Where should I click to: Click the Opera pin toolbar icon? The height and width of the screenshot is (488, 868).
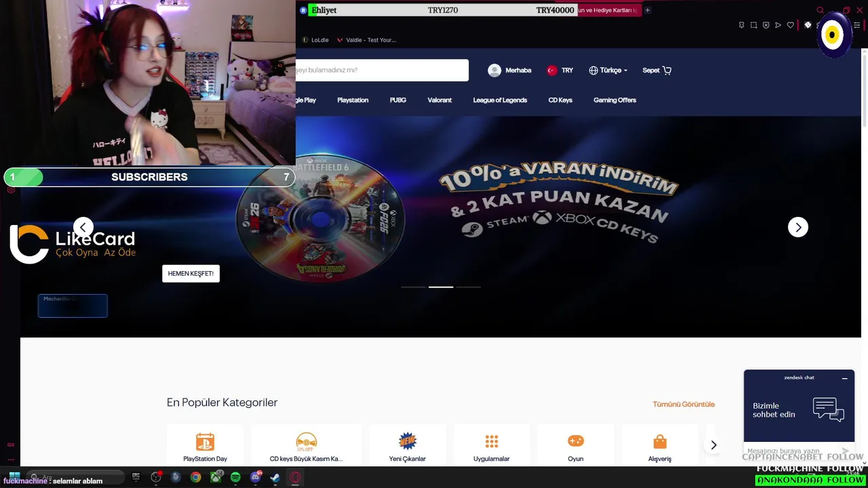741,25
